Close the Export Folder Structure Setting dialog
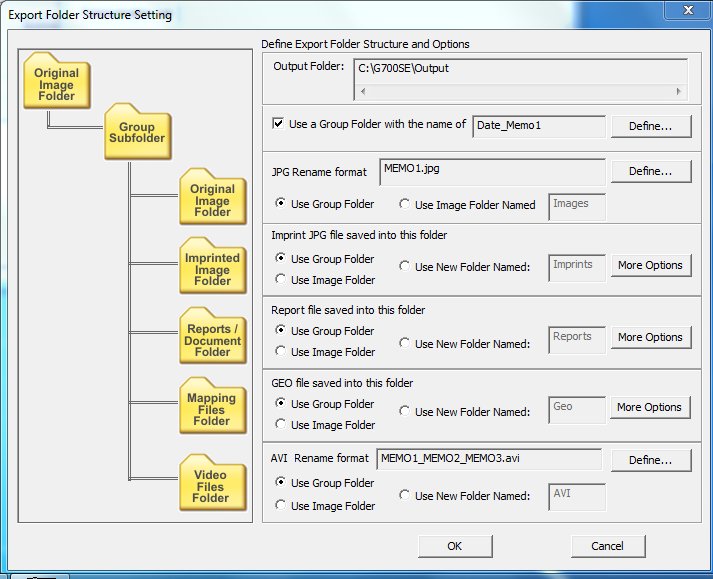713x579 pixels. (688, 10)
